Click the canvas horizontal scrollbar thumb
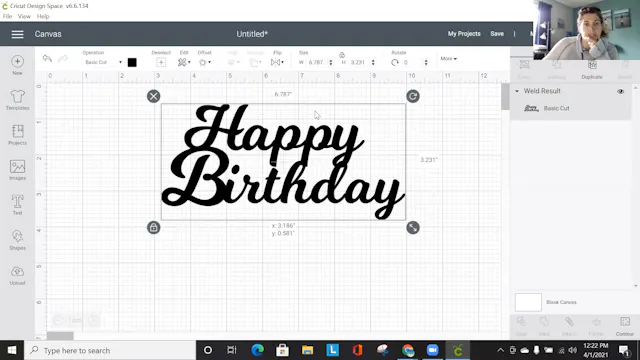The image size is (640, 360). coord(60,336)
